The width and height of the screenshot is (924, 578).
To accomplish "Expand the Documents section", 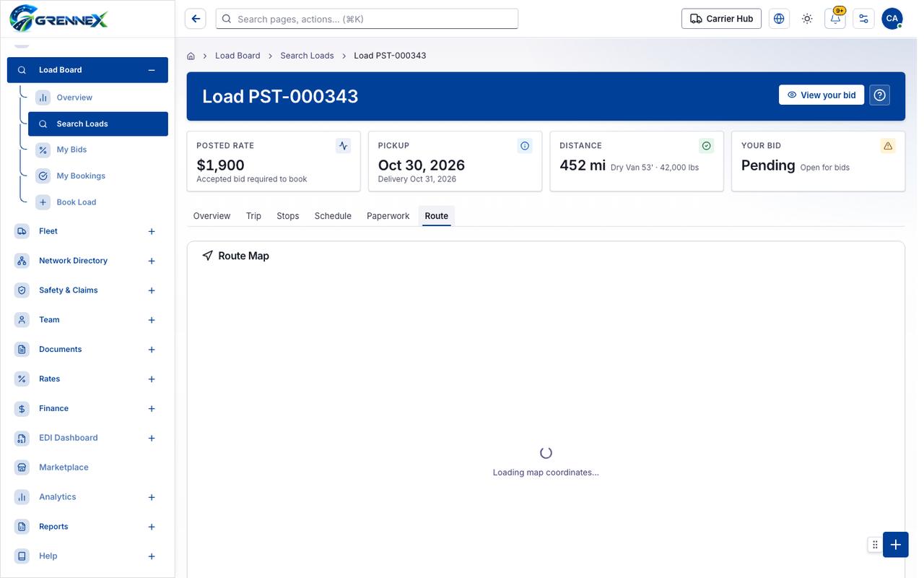I will pos(152,350).
